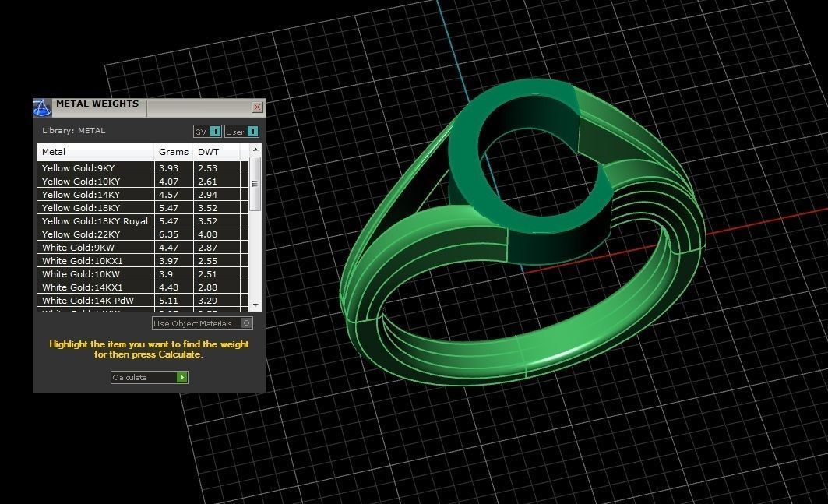The image size is (828, 504).
Task: Click the 2.51 DWT value
Action: (207, 273)
